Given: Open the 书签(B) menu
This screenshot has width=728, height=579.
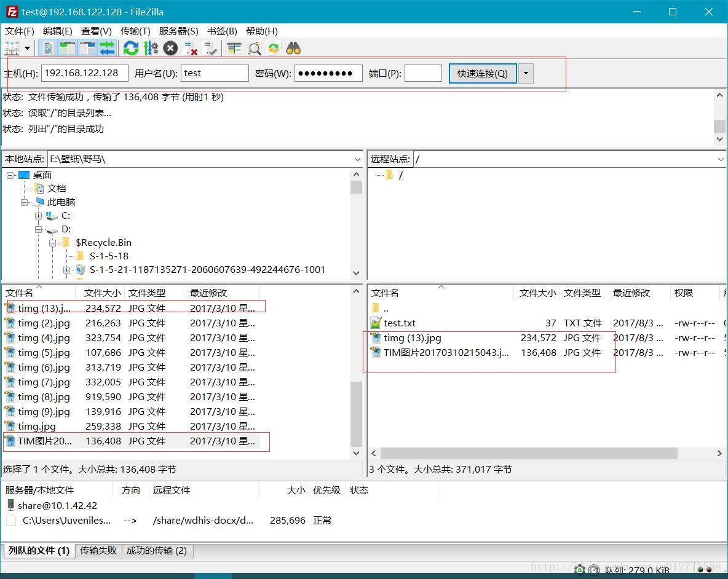Looking at the screenshot, I should click(222, 31).
